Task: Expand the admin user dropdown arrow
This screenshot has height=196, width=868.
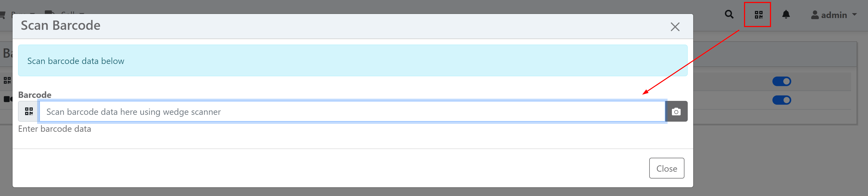Action: tap(854, 15)
